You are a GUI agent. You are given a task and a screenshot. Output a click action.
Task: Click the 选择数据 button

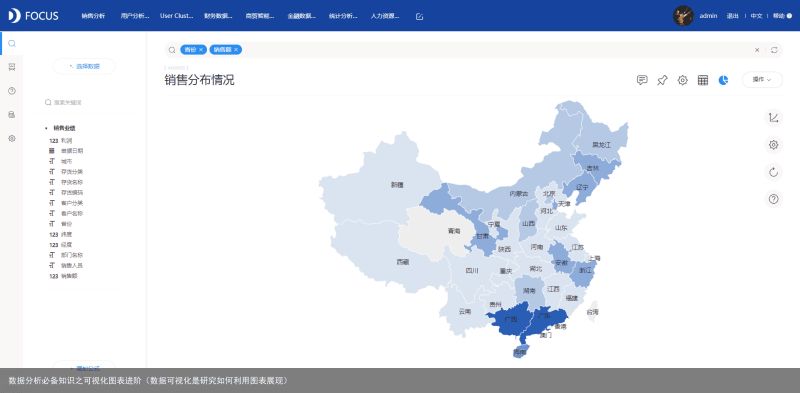(x=84, y=66)
